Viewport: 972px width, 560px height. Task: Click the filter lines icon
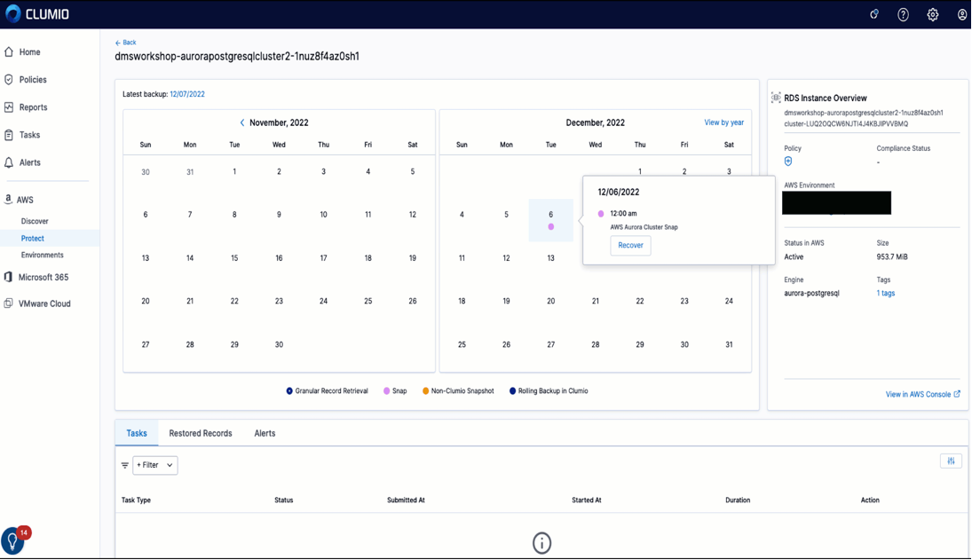tap(124, 465)
